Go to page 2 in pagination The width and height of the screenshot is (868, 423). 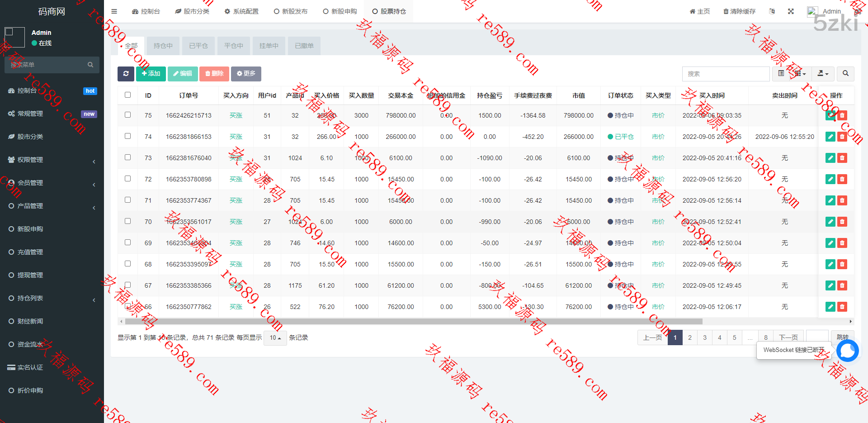click(689, 337)
